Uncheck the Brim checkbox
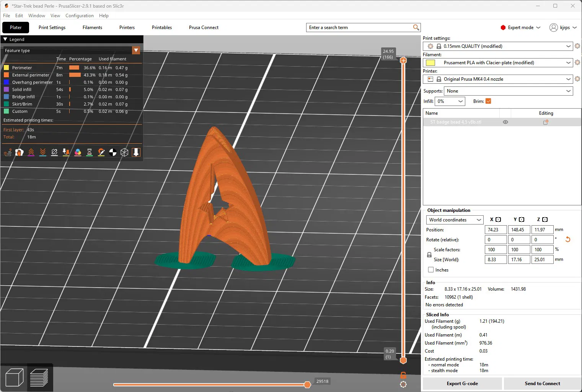The height and width of the screenshot is (392, 582). [x=488, y=101]
